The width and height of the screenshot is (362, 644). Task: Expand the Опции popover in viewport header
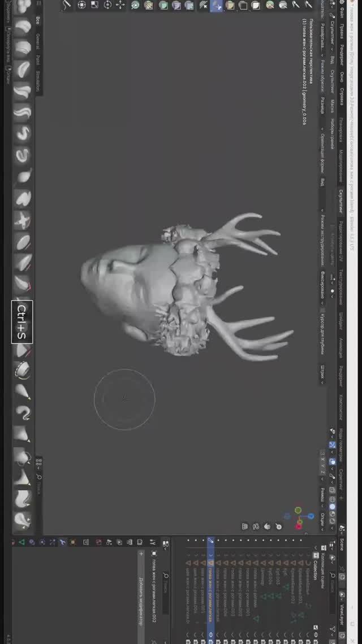(x=323, y=521)
